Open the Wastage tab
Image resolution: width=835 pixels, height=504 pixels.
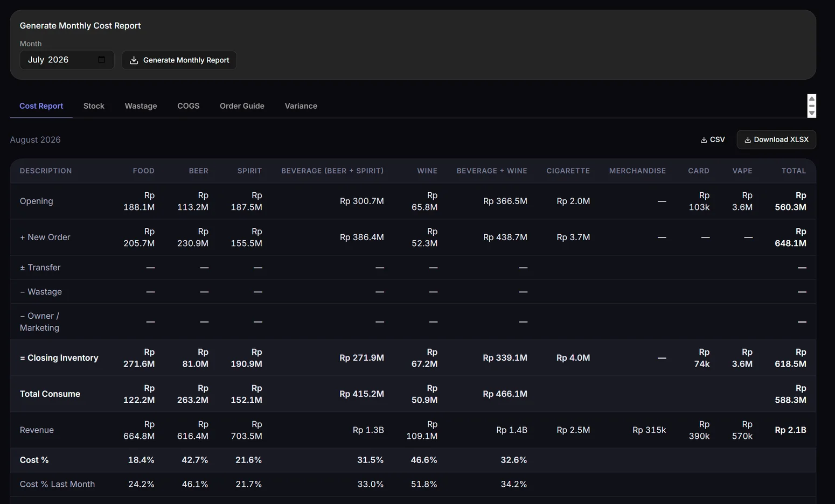coord(141,106)
